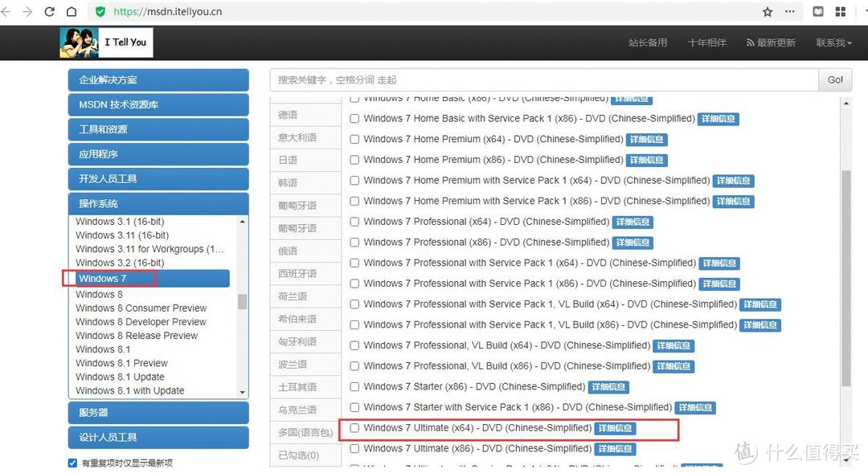The width and height of the screenshot is (868, 473).
Task: Click the search keyword input field
Action: (x=544, y=80)
